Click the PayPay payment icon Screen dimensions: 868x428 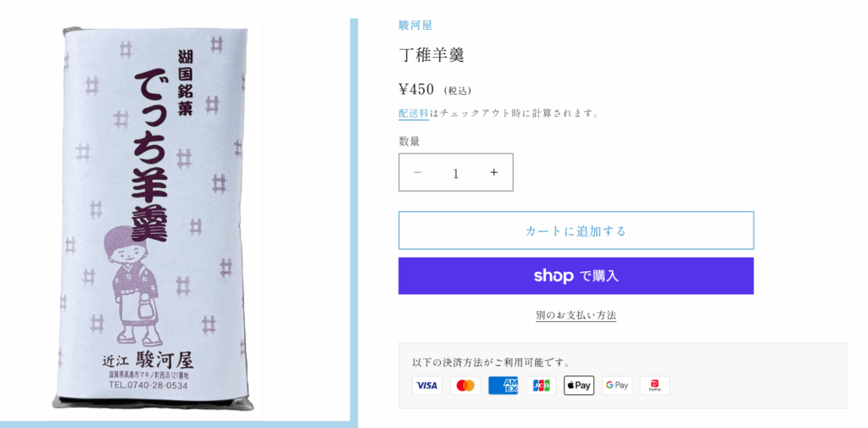tap(655, 386)
